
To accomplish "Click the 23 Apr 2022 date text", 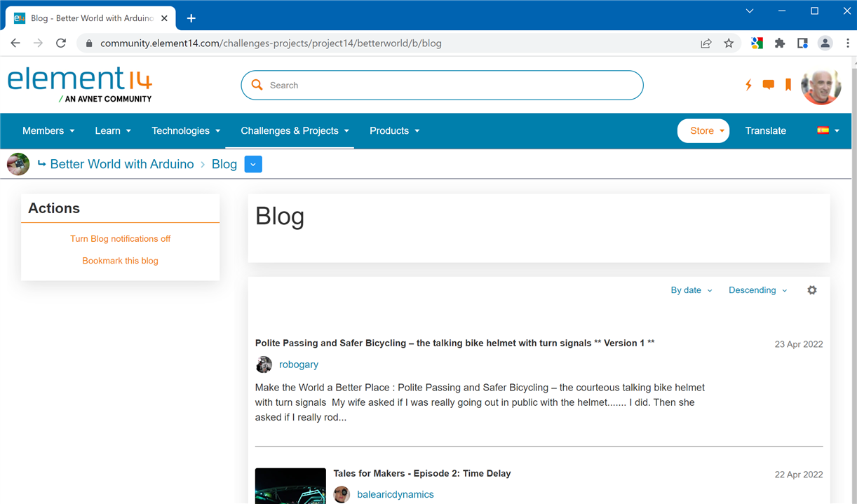I will pos(799,344).
